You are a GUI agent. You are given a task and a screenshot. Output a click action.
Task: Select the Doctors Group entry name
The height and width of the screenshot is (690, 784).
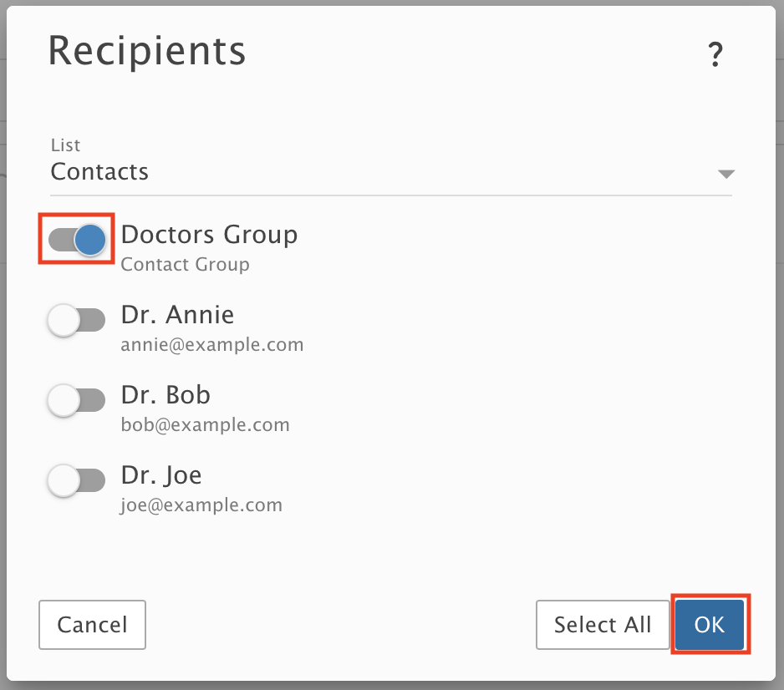210,235
